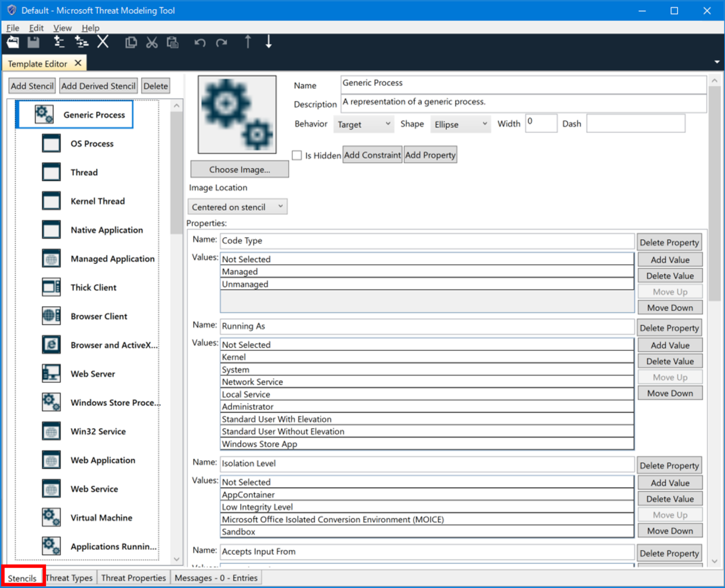725x588 pixels.
Task: Click the Add Derived Stencil button
Action: (x=98, y=86)
